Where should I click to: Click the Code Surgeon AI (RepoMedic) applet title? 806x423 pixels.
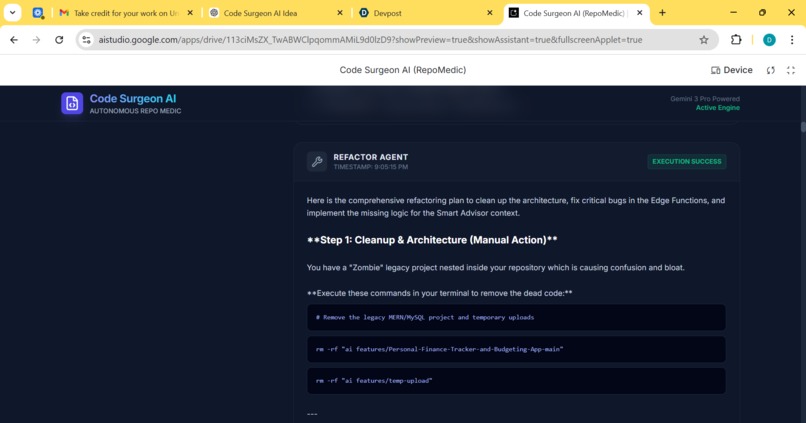pyautogui.click(x=402, y=70)
